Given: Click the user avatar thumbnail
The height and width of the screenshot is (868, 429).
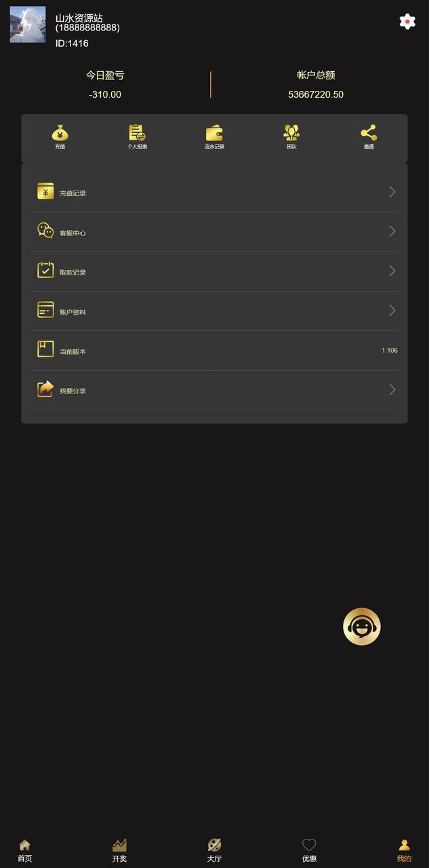Looking at the screenshot, I should (x=28, y=24).
